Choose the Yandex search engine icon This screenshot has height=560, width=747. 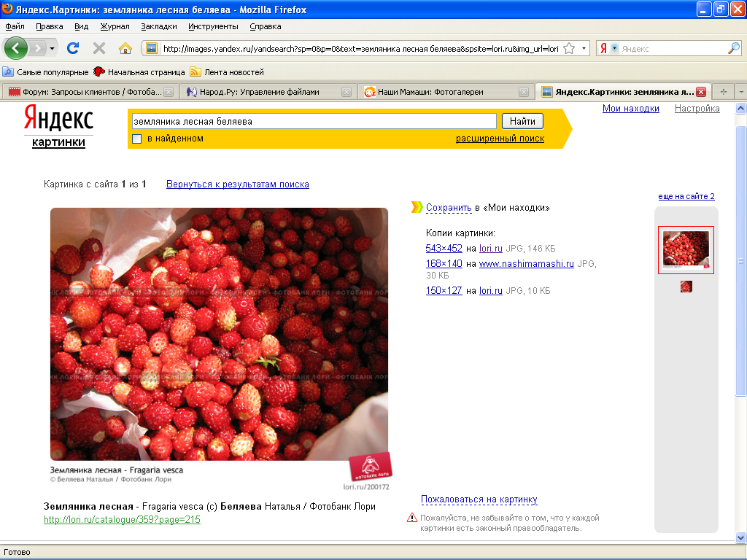(x=603, y=49)
